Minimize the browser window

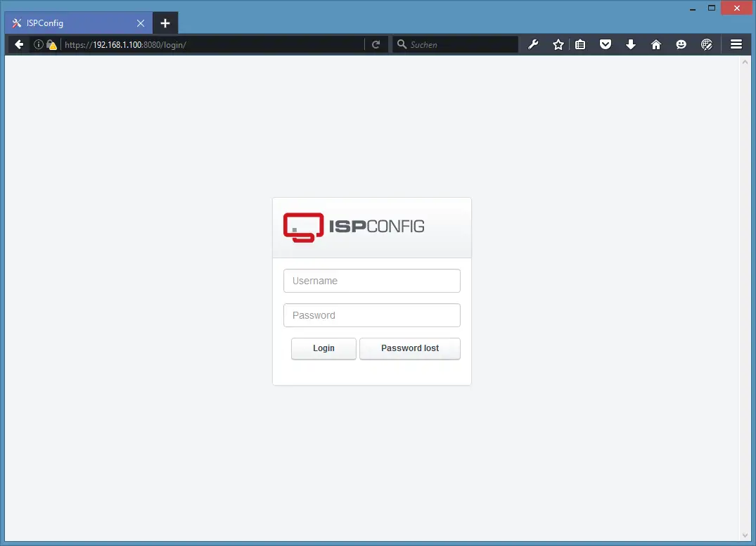pyautogui.click(x=693, y=8)
